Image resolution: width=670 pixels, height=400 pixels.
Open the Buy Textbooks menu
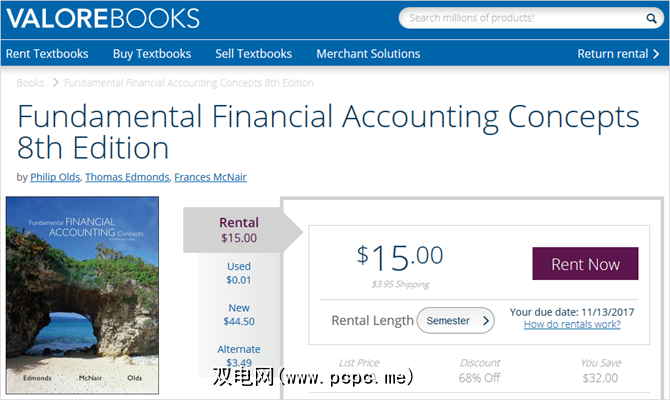(152, 54)
